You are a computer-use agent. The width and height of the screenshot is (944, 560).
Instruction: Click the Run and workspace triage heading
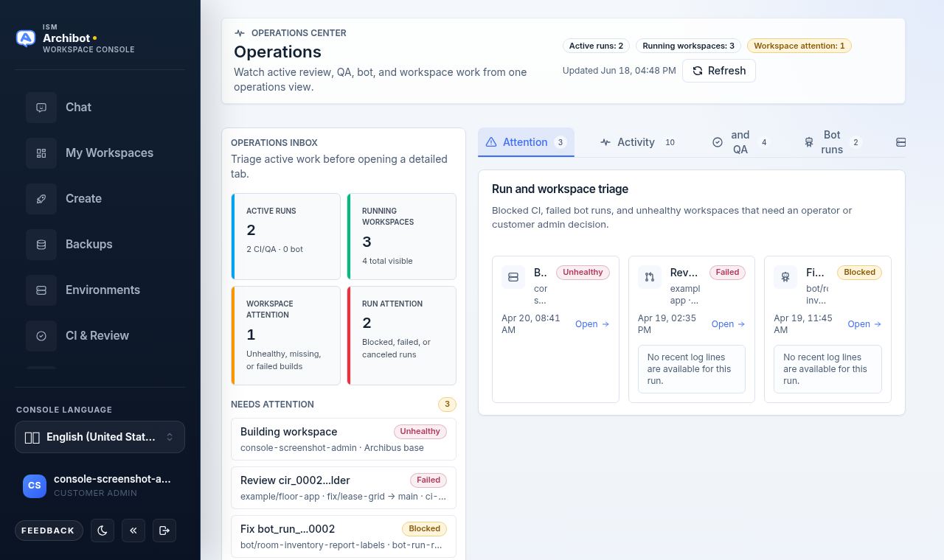pos(560,189)
